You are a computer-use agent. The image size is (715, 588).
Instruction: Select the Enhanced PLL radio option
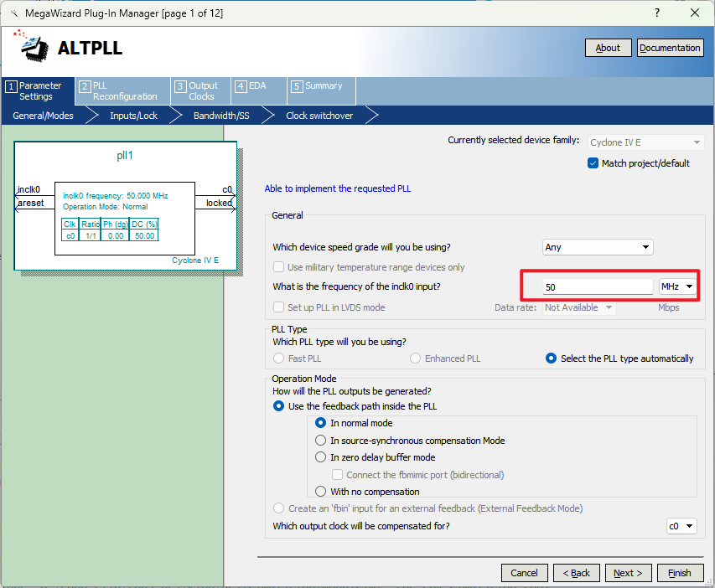pyautogui.click(x=415, y=358)
